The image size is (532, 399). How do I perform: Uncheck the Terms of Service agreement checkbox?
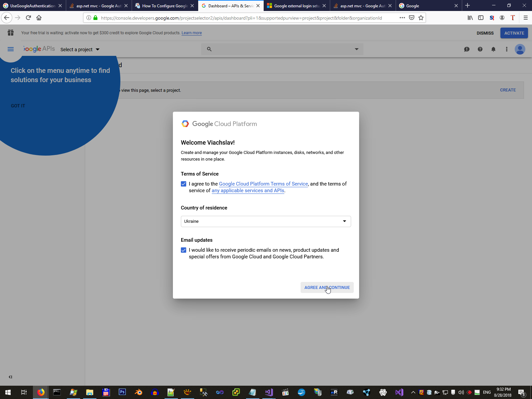(x=184, y=184)
